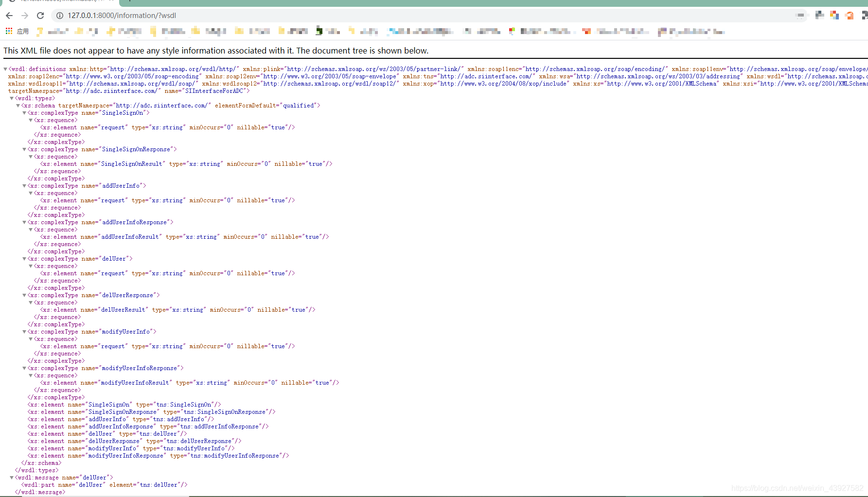Collapse the complexType "delUser" node
The height and width of the screenshot is (497, 868).
24,259
